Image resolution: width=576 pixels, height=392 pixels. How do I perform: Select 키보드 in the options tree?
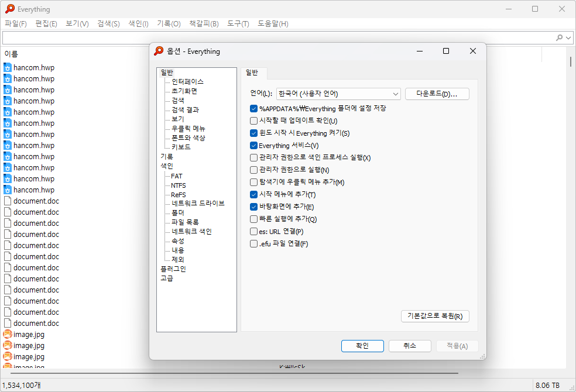181,147
